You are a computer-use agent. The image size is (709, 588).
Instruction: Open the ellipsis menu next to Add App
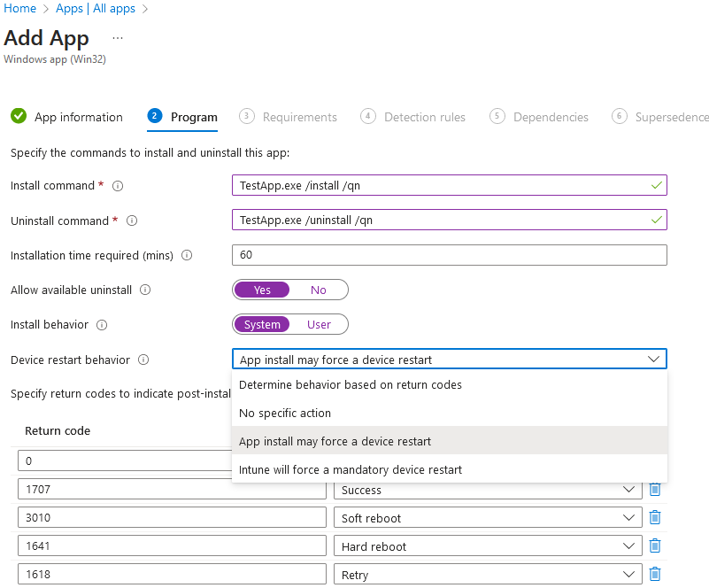117,38
